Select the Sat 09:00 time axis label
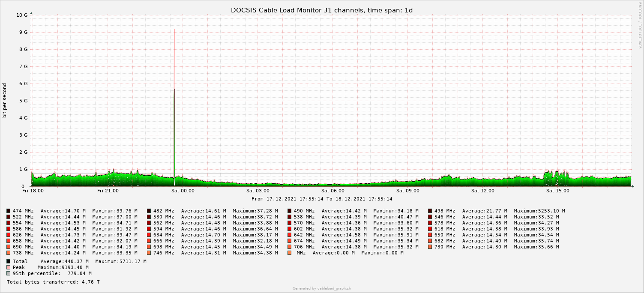The image size is (644, 293). tap(408, 191)
